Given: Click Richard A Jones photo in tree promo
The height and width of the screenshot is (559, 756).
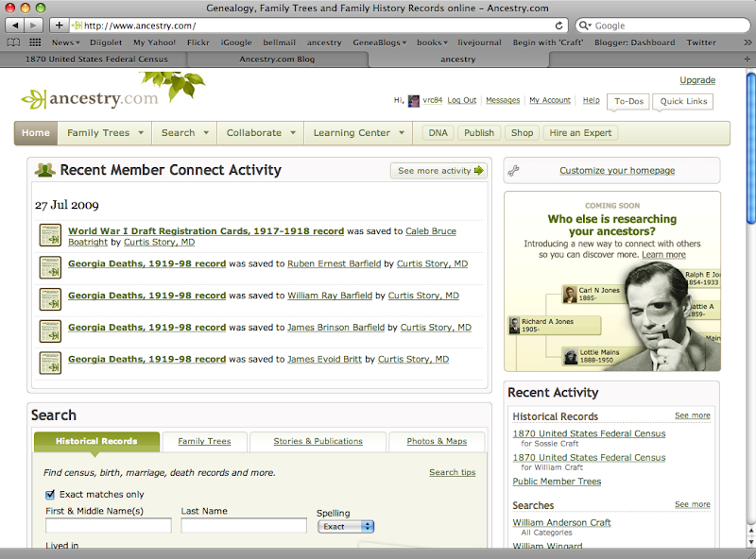Looking at the screenshot, I should (x=514, y=325).
